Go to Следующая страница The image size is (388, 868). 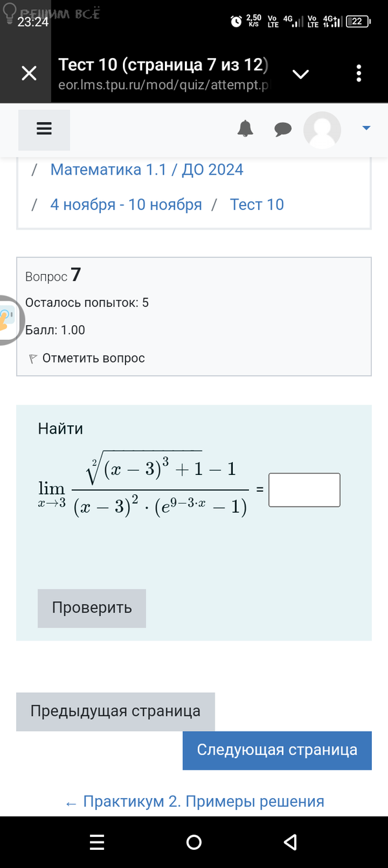277,750
